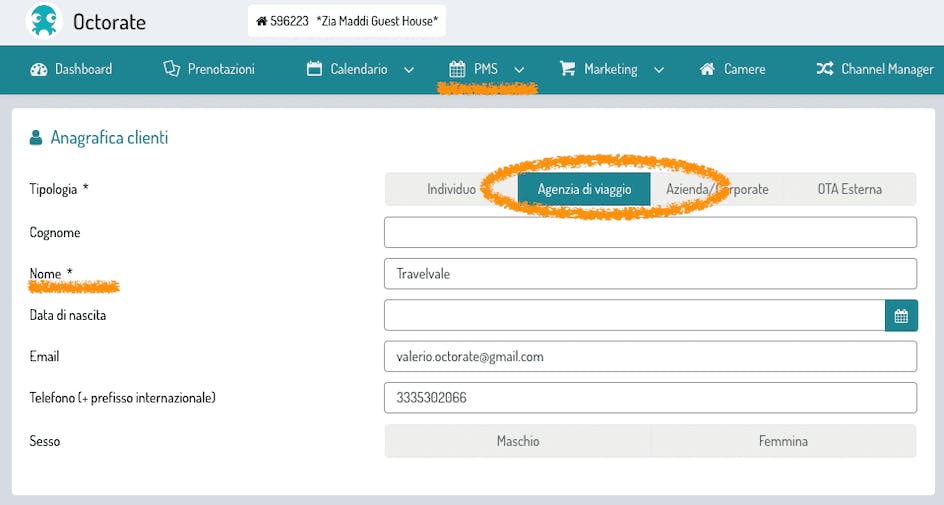The width and height of the screenshot is (944, 505).
Task: Click the Camere house icon
Action: [707, 69]
